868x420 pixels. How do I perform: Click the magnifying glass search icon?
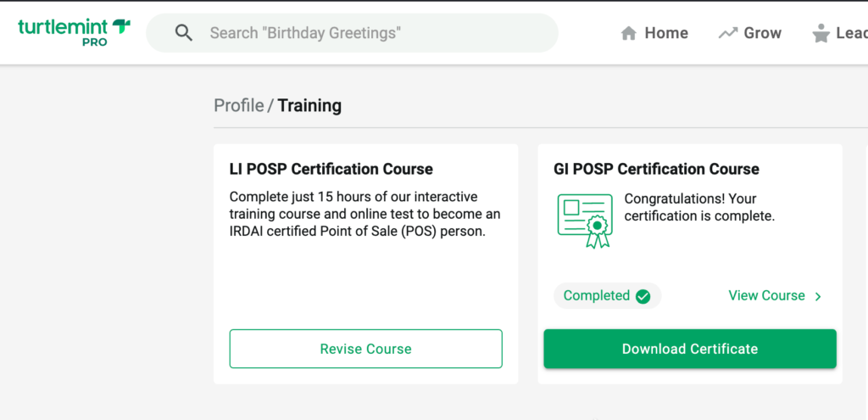point(184,33)
